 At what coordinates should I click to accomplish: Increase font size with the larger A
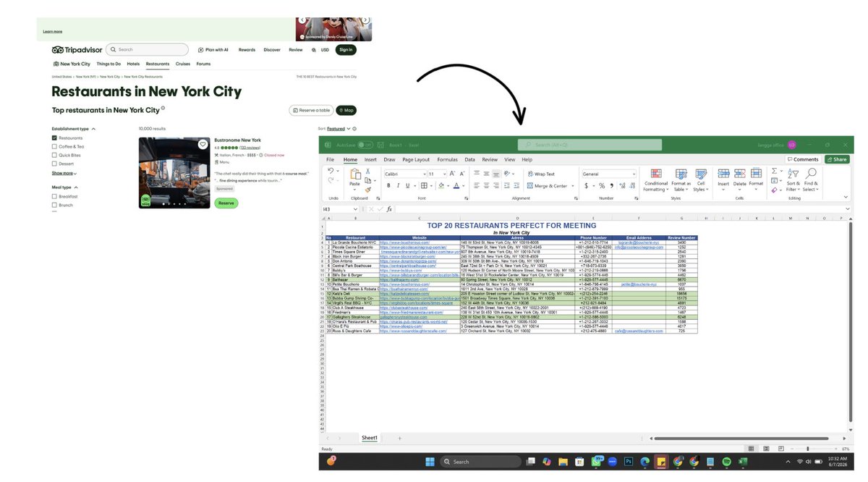tap(452, 174)
